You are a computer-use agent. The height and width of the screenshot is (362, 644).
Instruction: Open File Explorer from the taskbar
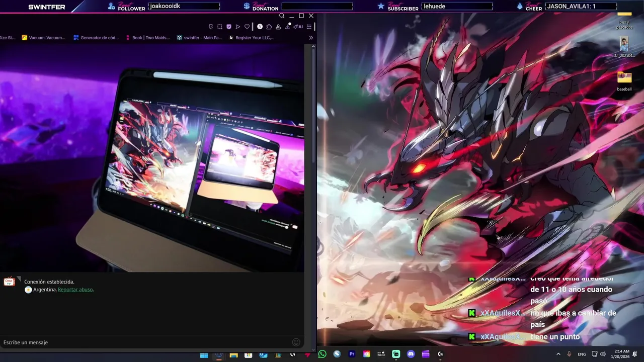point(233,354)
